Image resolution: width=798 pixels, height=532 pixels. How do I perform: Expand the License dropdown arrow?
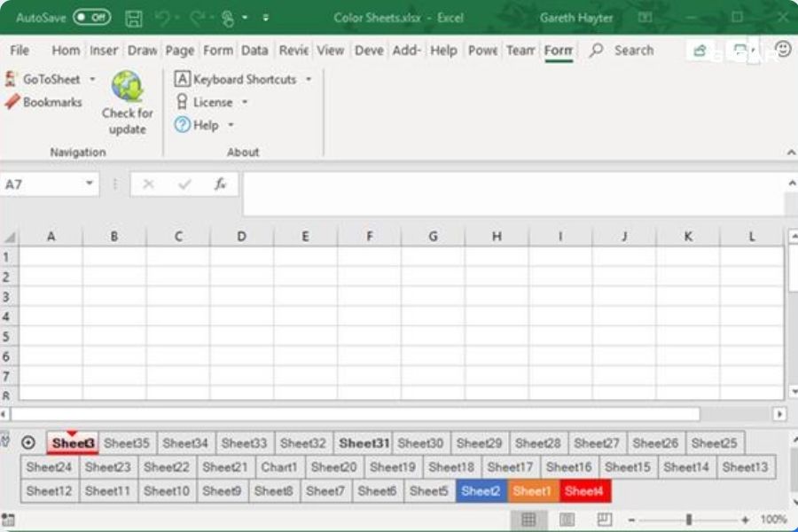pyautogui.click(x=245, y=102)
